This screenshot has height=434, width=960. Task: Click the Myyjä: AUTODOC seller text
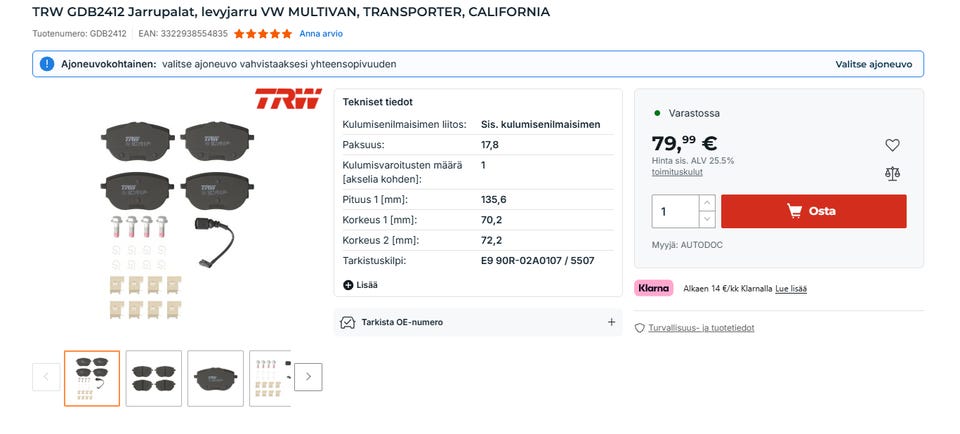tap(687, 245)
